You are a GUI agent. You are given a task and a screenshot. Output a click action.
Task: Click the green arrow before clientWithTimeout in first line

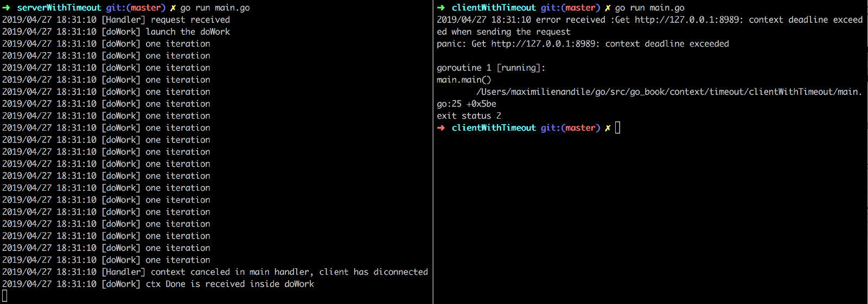[x=441, y=8]
